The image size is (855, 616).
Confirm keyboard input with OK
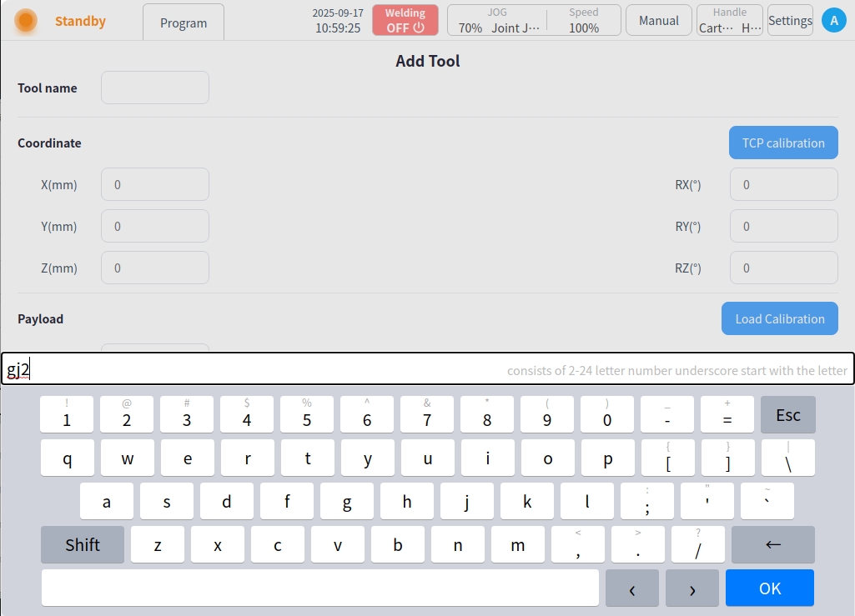[769, 588]
